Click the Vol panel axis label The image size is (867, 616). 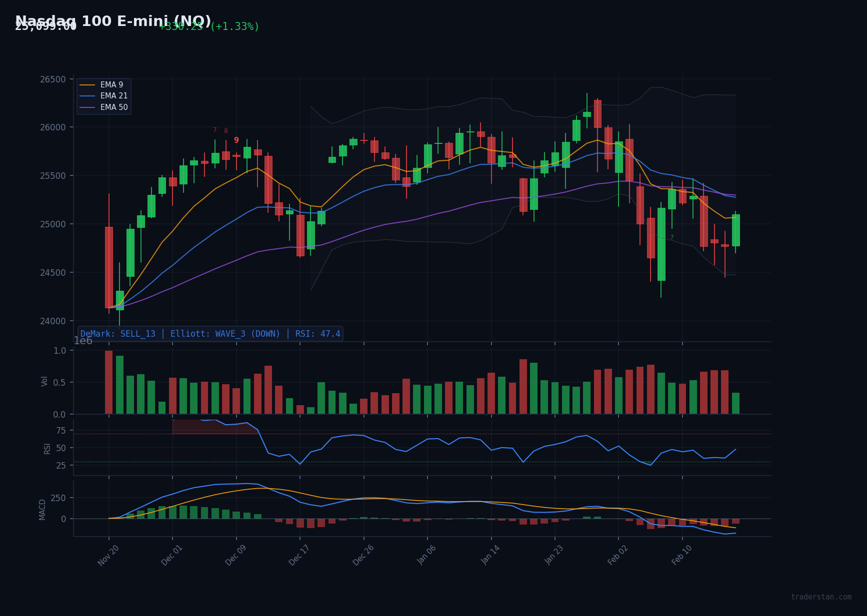coord(45,382)
